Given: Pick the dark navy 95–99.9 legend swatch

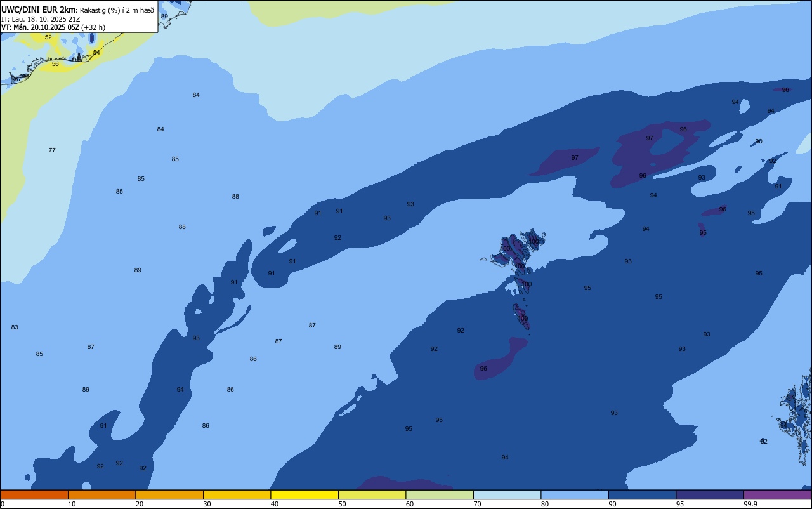Looking at the screenshot, I should [710, 494].
